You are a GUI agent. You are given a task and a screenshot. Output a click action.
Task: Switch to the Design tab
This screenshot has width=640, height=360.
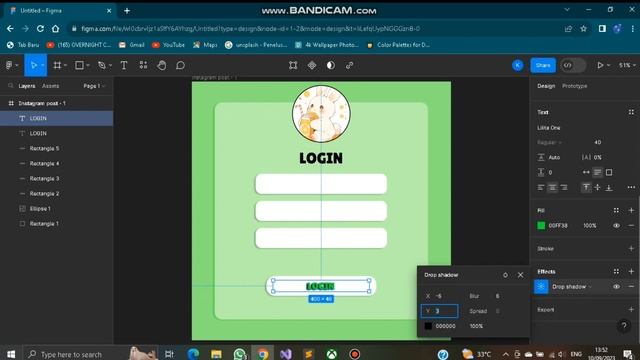coord(546,86)
